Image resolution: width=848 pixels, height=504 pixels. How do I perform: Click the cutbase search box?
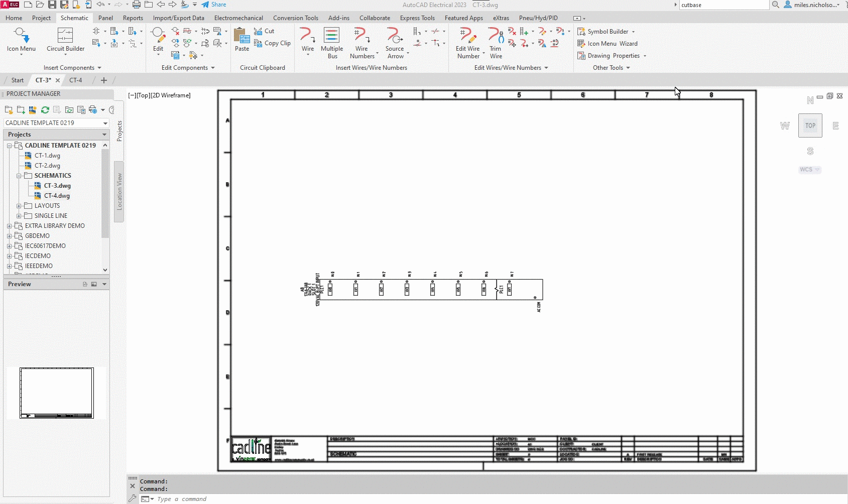tap(724, 5)
